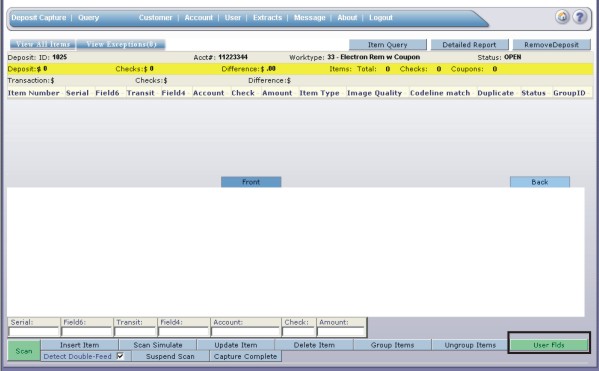
Task: Focus the Check input field
Action: click(x=298, y=331)
